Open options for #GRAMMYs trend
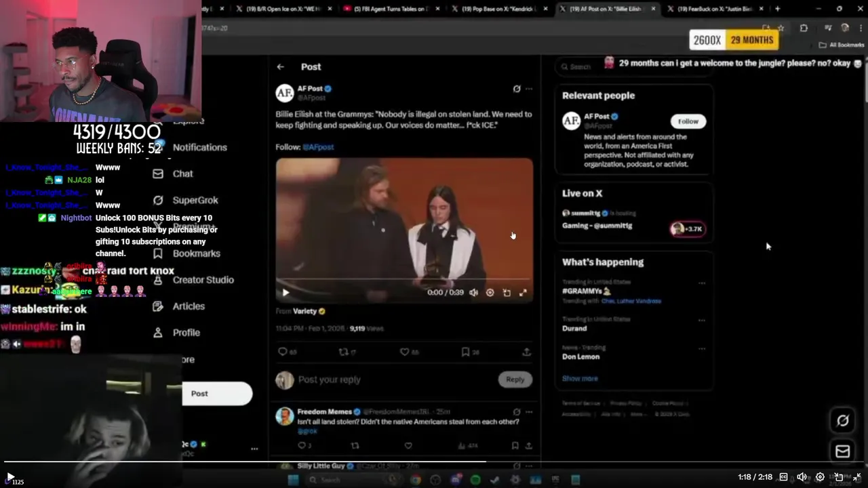Image resolution: width=868 pixels, height=488 pixels. (702, 283)
